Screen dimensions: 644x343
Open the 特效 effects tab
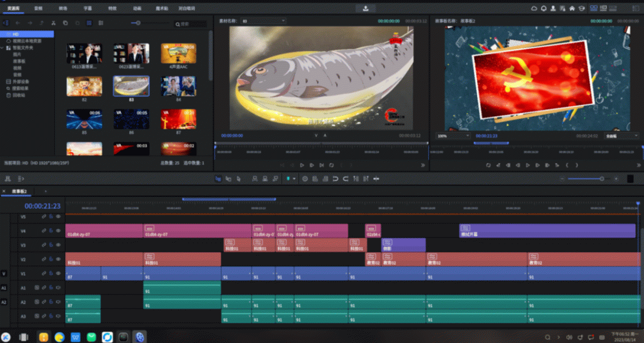112,8
